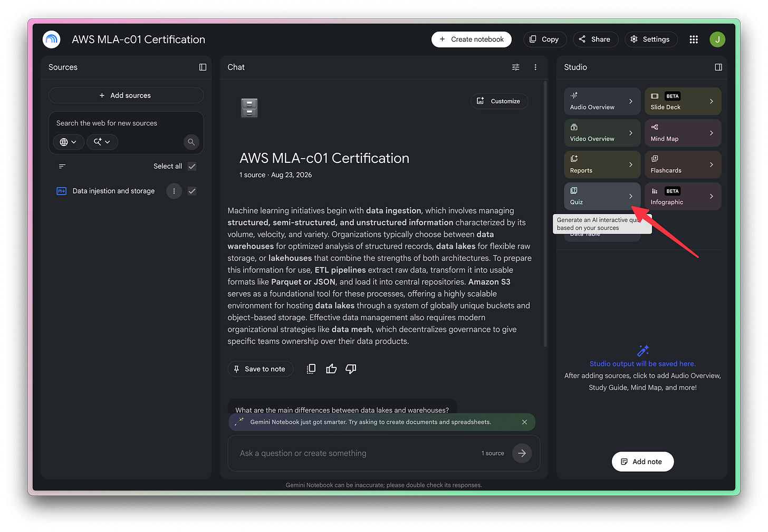Click notebook title AWS MLA-c01 Certification in header

point(138,40)
